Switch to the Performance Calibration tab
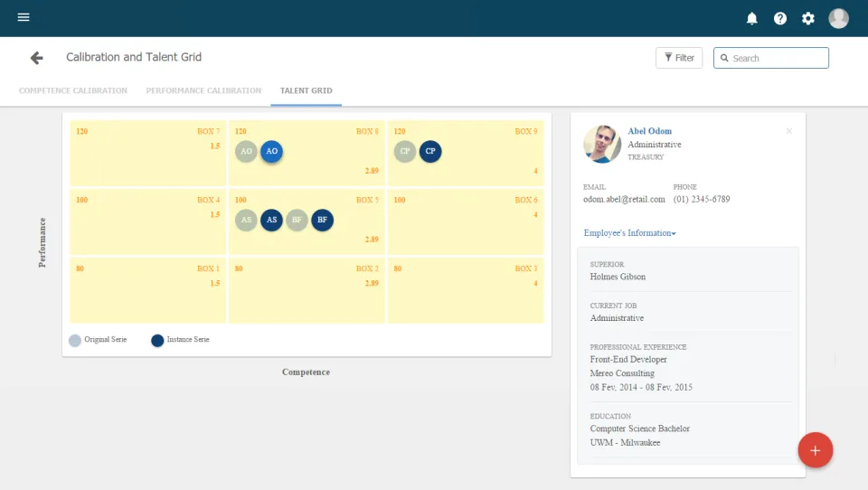 [x=203, y=90]
